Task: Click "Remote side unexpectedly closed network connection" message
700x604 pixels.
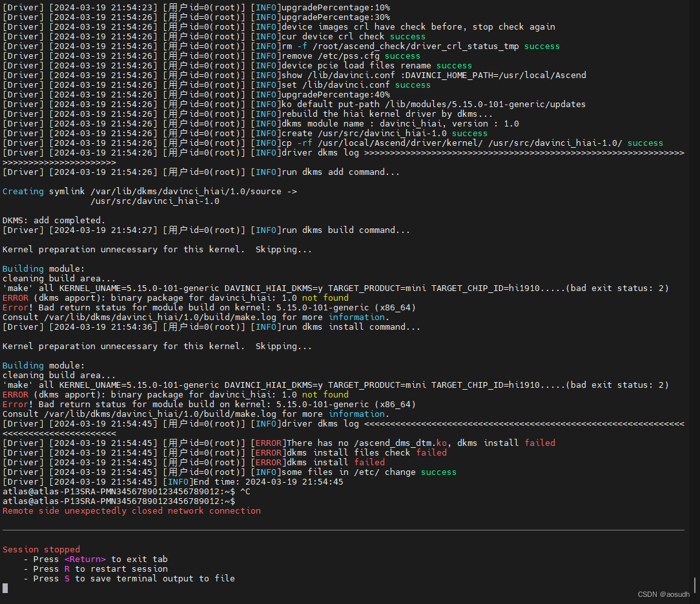Action: pos(132,511)
